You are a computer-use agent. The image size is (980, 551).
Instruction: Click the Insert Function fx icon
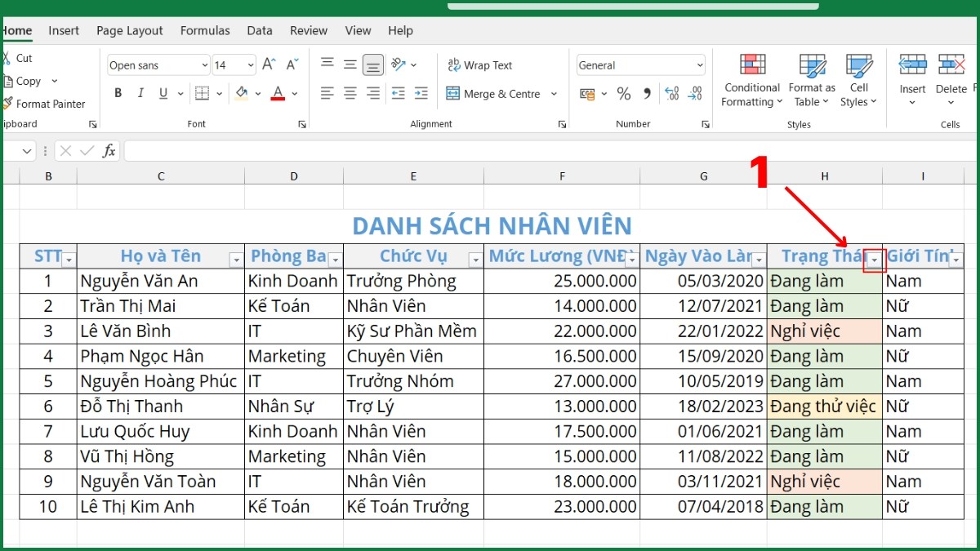click(109, 151)
